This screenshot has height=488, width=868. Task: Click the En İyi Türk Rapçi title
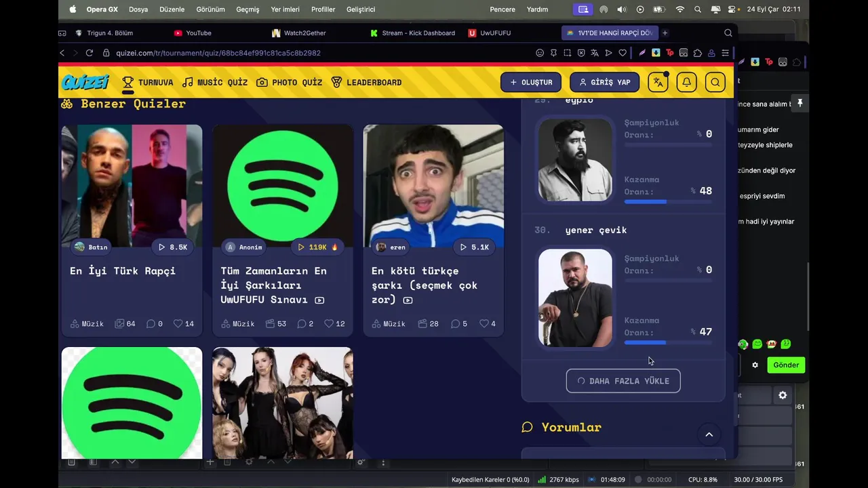coord(123,270)
